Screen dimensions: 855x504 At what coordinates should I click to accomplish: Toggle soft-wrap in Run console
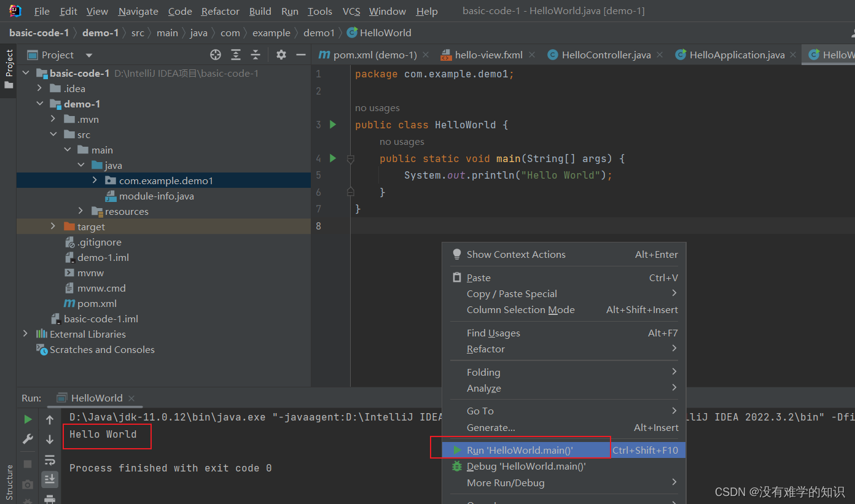[x=50, y=460]
